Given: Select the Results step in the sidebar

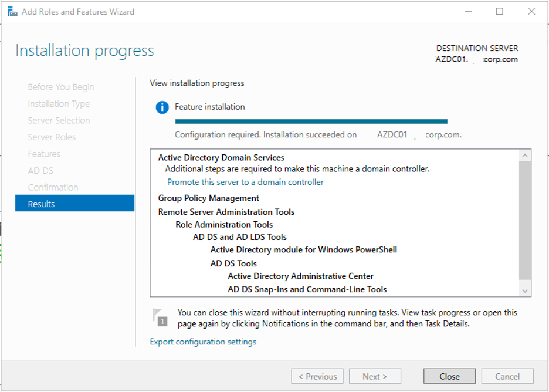Looking at the screenshot, I should coord(75,204).
